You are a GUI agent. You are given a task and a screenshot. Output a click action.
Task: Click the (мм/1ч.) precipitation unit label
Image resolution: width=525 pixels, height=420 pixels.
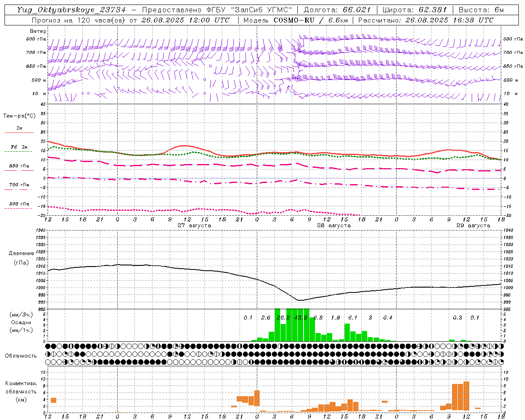coord(21,330)
